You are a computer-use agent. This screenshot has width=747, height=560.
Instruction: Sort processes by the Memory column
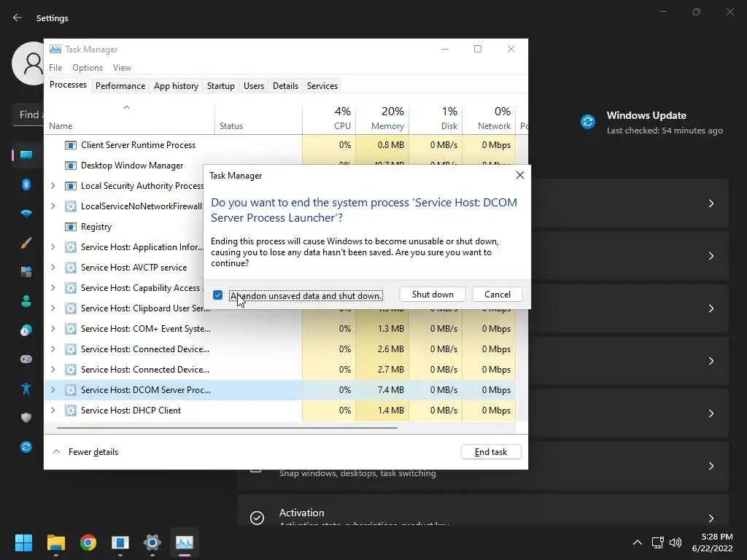[x=382, y=118]
